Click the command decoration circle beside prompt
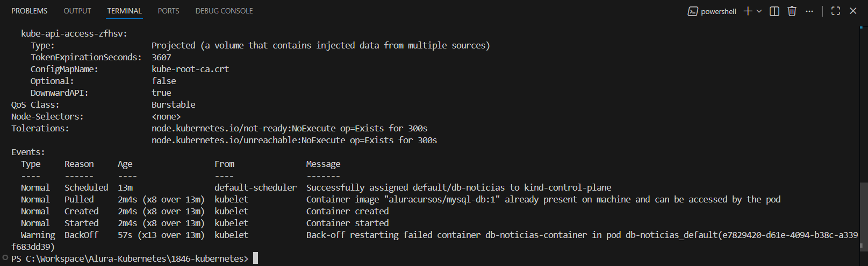Image resolution: width=868 pixels, height=266 pixels. tap(5, 258)
